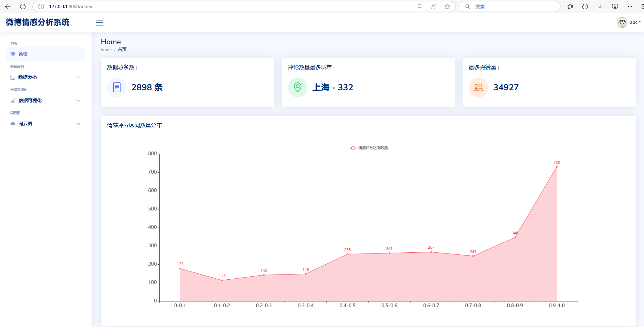Viewport: 644px width, 327px height.
Task: Click the Home page heading
Action: [111, 42]
